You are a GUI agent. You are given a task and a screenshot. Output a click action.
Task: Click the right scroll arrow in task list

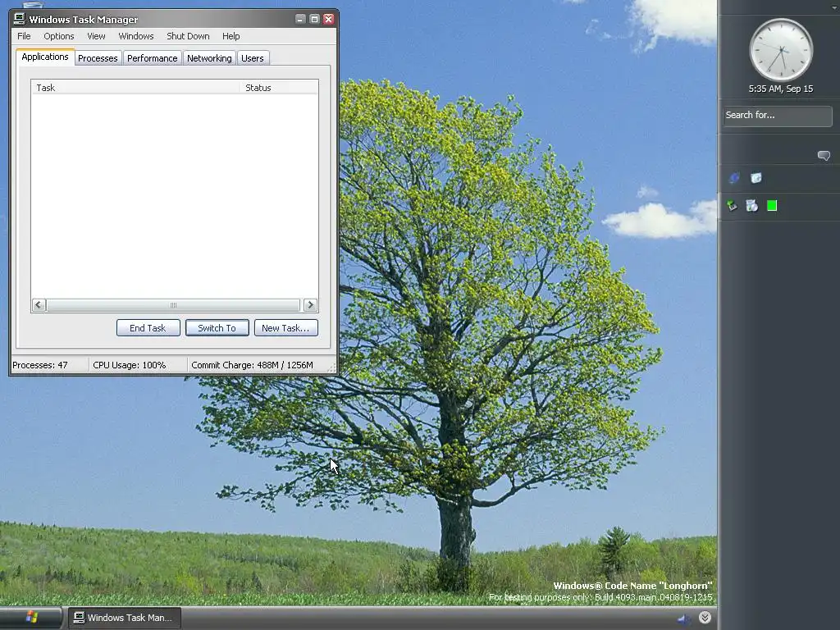pyautogui.click(x=310, y=305)
